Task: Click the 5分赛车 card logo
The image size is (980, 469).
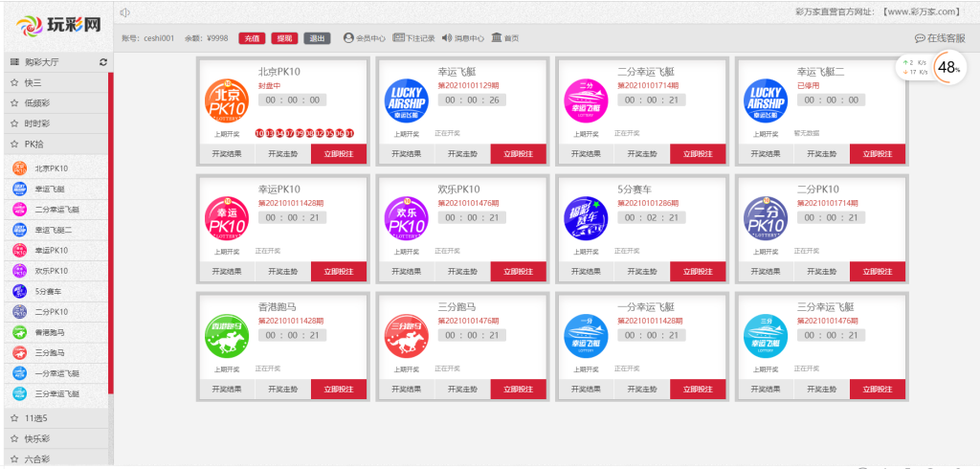Action: pyautogui.click(x=585, y=216)
